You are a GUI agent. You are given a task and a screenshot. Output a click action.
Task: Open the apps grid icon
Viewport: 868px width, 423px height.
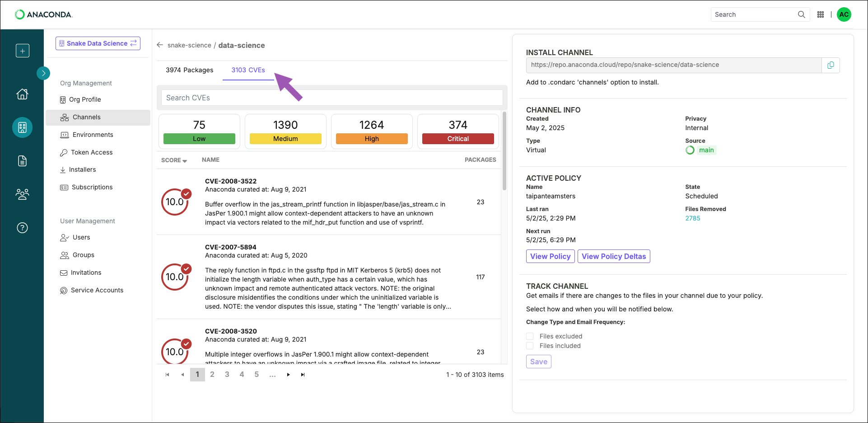pos(821,14)
